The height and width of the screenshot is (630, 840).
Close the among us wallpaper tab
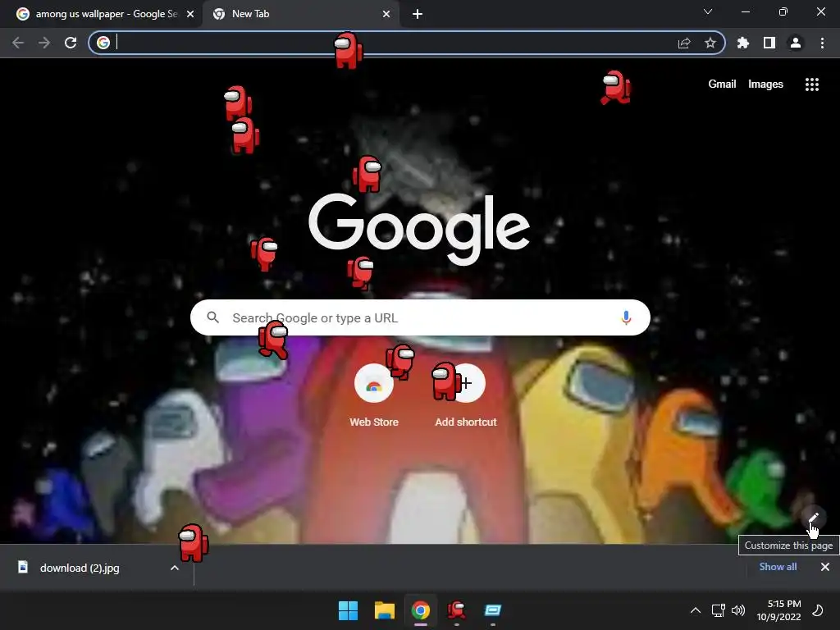[190, 14]
